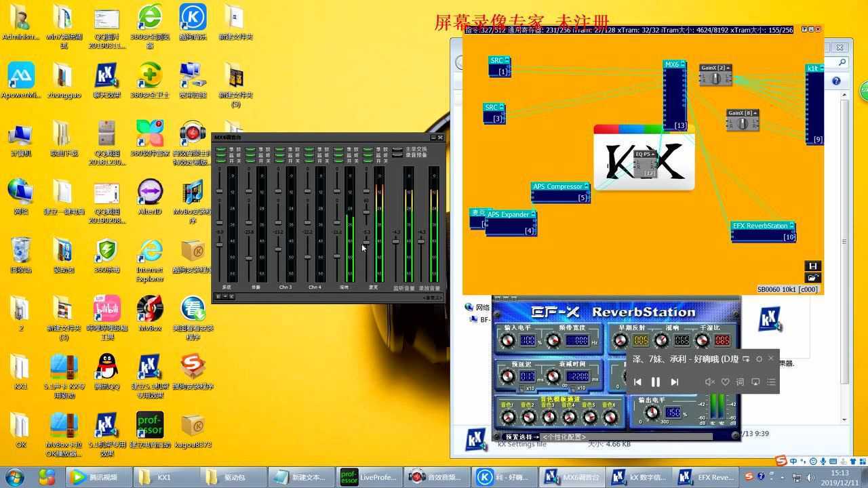Expand the APS Expander module arrow
868x488 pixels.
(x=534, y=215)
